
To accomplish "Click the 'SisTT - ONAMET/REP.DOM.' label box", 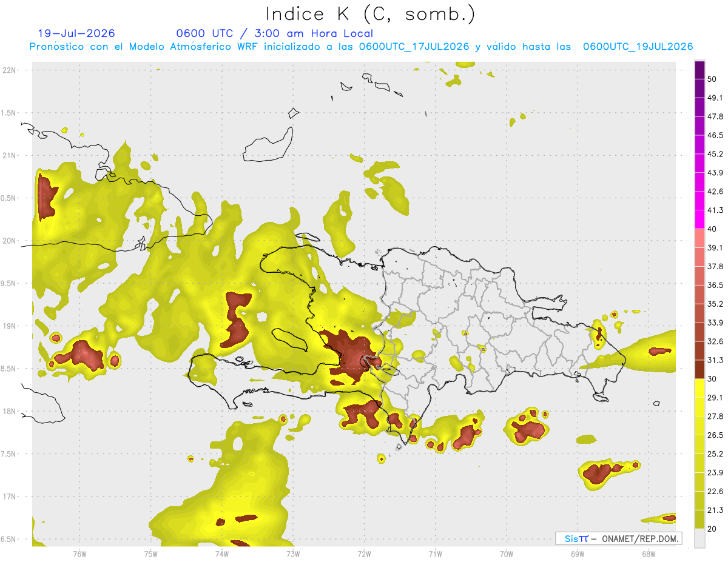I will [x=618, y=538].
